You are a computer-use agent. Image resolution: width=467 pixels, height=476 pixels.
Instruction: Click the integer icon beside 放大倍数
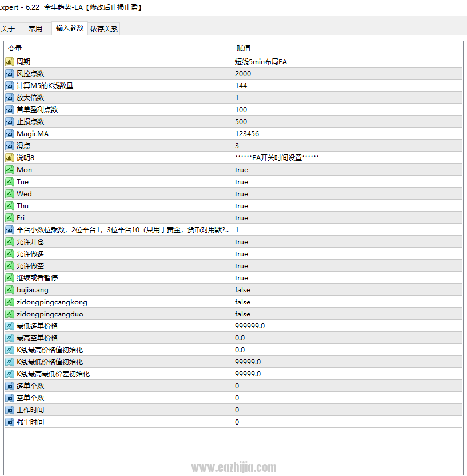click(9, 98)
